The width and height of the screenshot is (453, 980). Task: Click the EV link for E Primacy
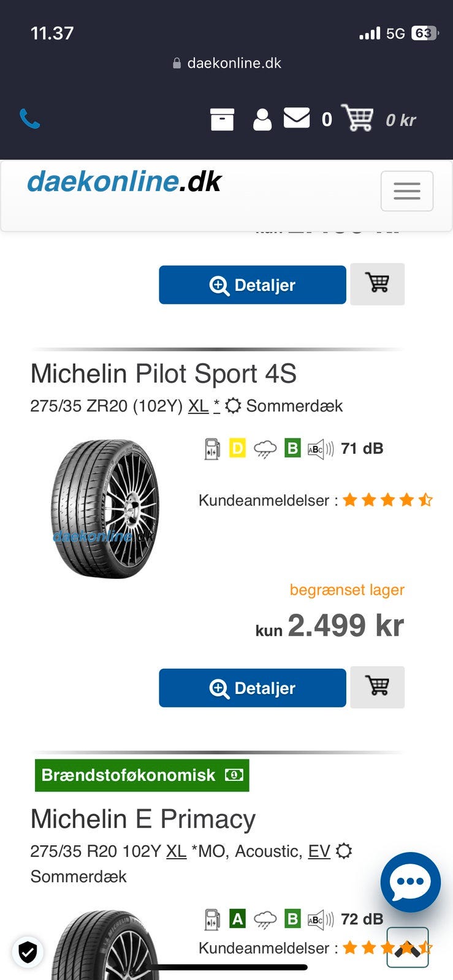[x=319, y=851]
